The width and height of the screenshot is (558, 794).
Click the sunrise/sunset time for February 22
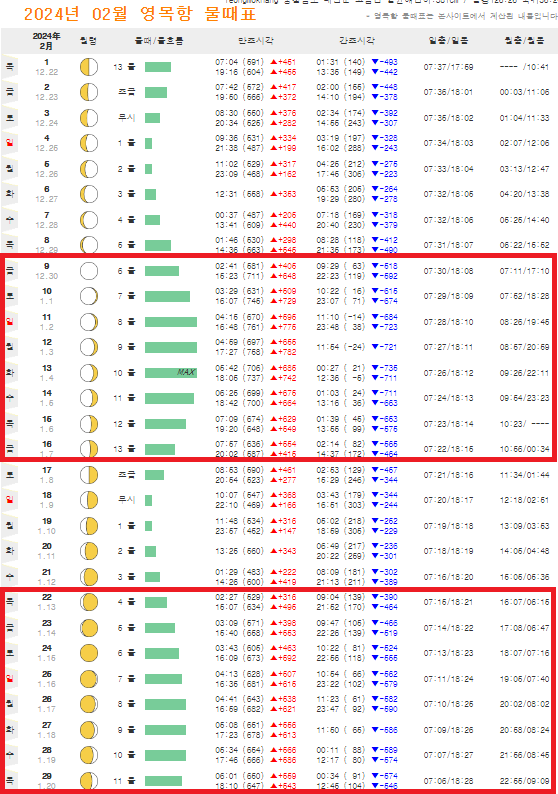point(448,602)
